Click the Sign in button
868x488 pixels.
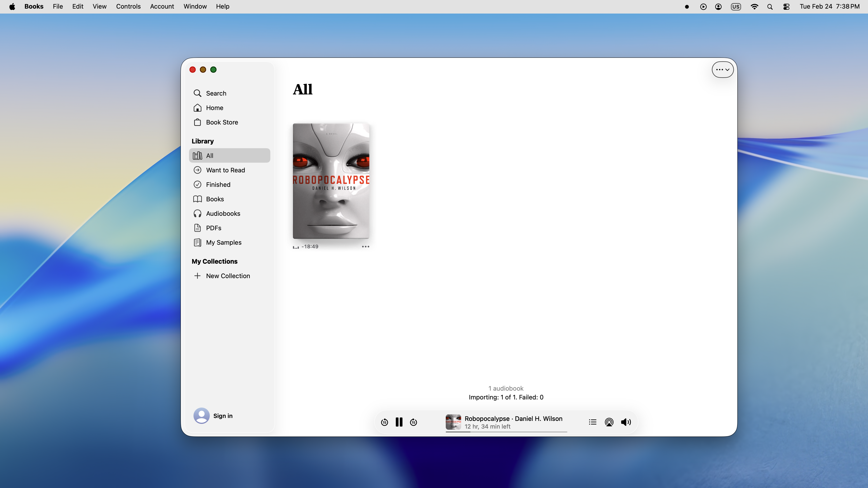tap(223, 416)
